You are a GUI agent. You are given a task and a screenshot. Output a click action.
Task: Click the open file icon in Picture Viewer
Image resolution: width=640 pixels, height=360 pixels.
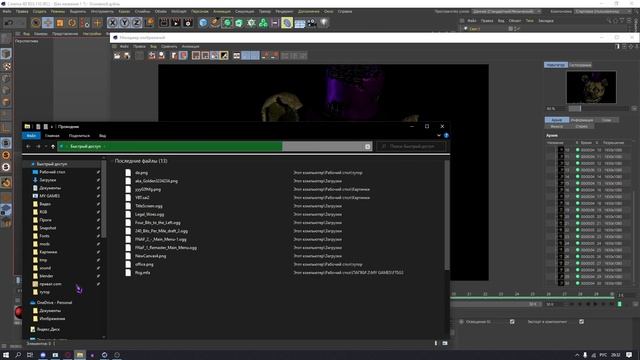(117, 56)
